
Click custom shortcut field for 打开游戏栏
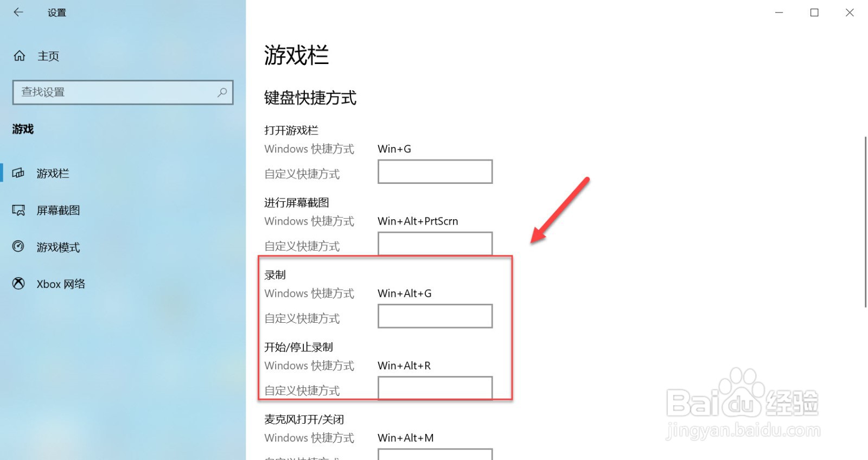[435, 171]
